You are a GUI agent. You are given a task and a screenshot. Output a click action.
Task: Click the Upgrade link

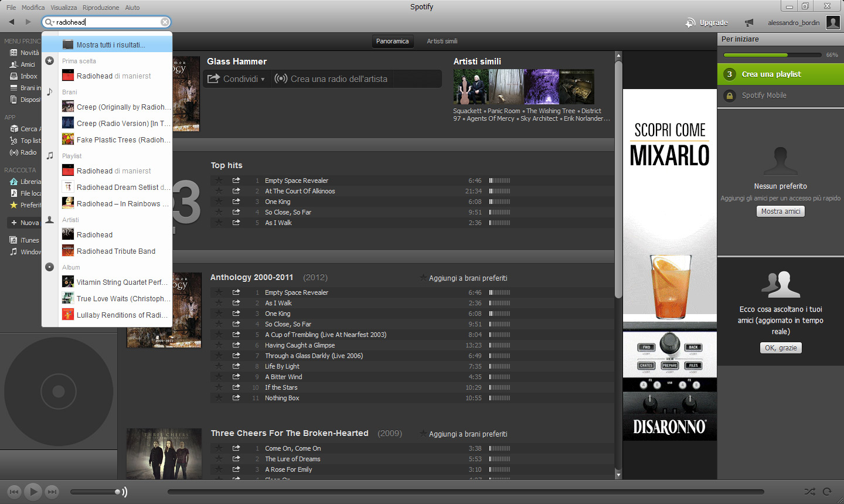(x=707, y=23)
